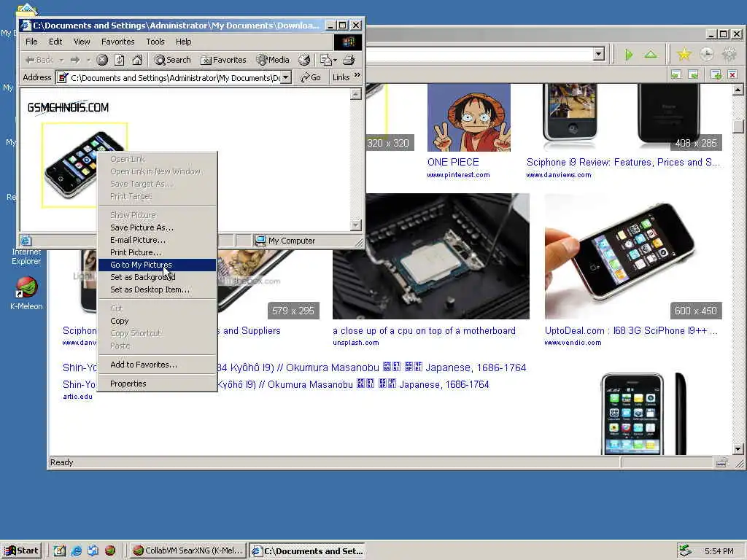The image size is (747, 560).
Task: Click K-Meleon green Up triangle icon
Action: tap(651, 54)
